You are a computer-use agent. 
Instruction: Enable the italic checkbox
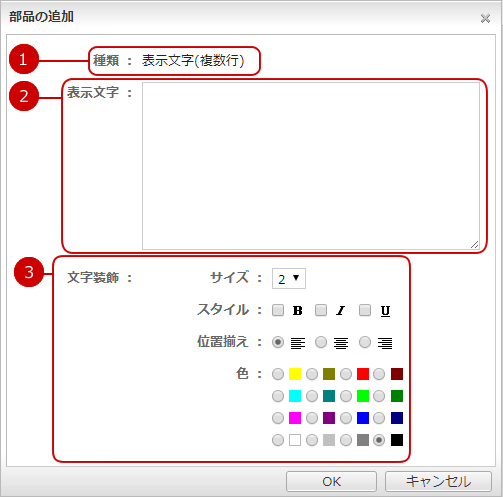click(x=321, y=310)
